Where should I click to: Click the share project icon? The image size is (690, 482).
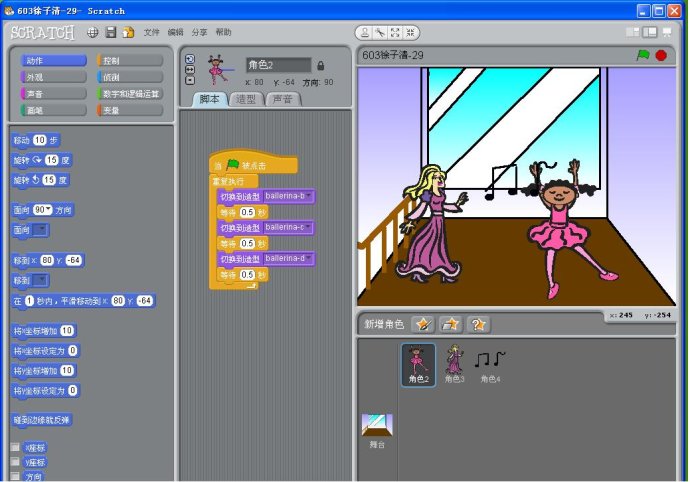pos(128,32)
